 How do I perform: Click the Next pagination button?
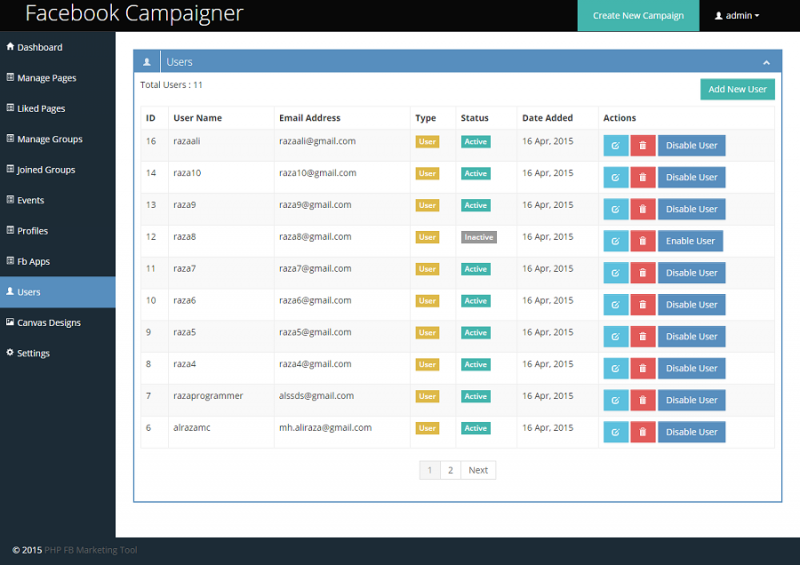[x=478, y=470]
